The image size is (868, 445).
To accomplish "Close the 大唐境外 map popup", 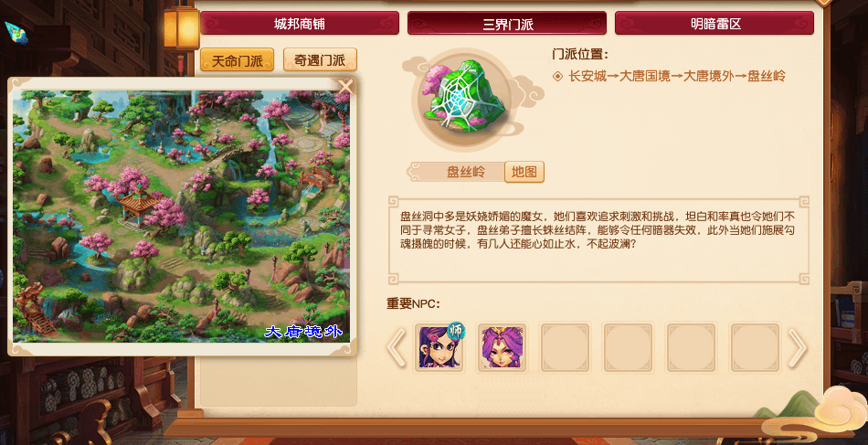I will point(346,87).
